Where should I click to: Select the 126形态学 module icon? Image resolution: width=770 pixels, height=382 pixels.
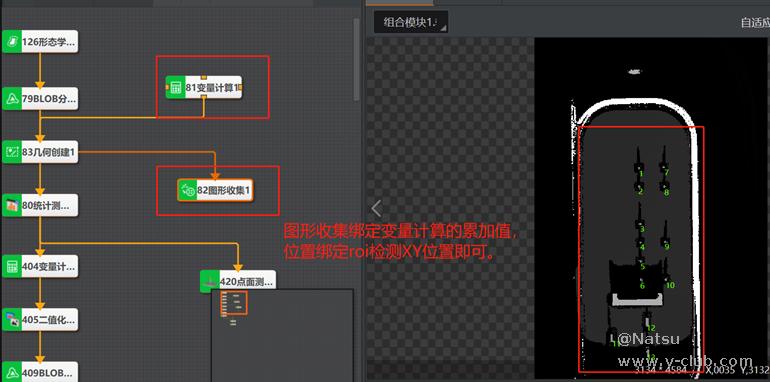click(x=12, y=42)
